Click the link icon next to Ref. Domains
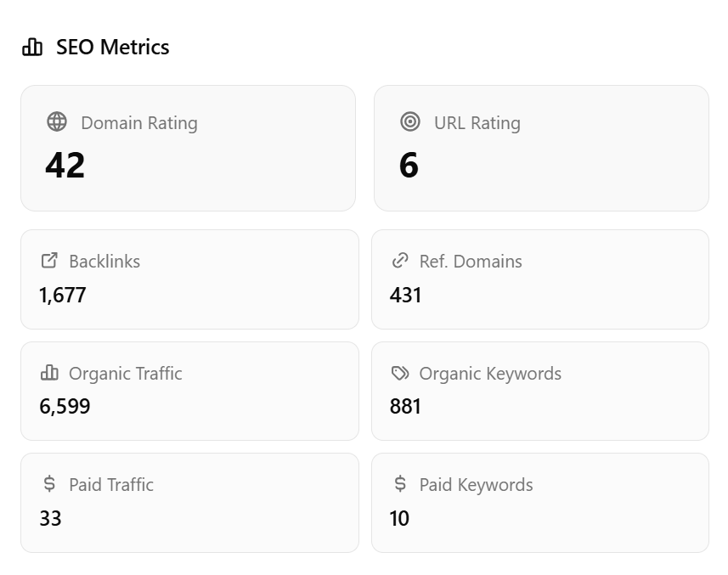Image resolution: width=728 pixels, height=575 pixels. click(x=398, y=261)
